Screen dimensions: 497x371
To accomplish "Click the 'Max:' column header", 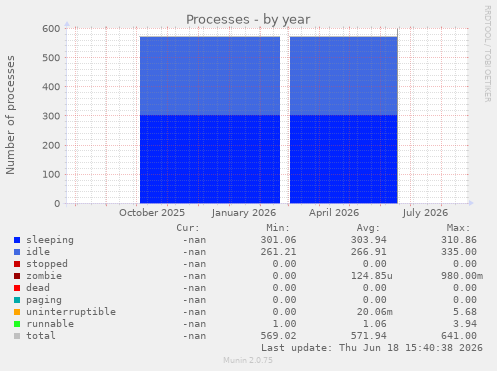I will (458, 228).
